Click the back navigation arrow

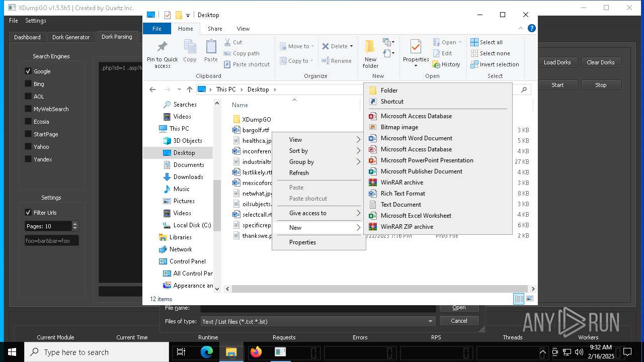click(x=152, y=89)
